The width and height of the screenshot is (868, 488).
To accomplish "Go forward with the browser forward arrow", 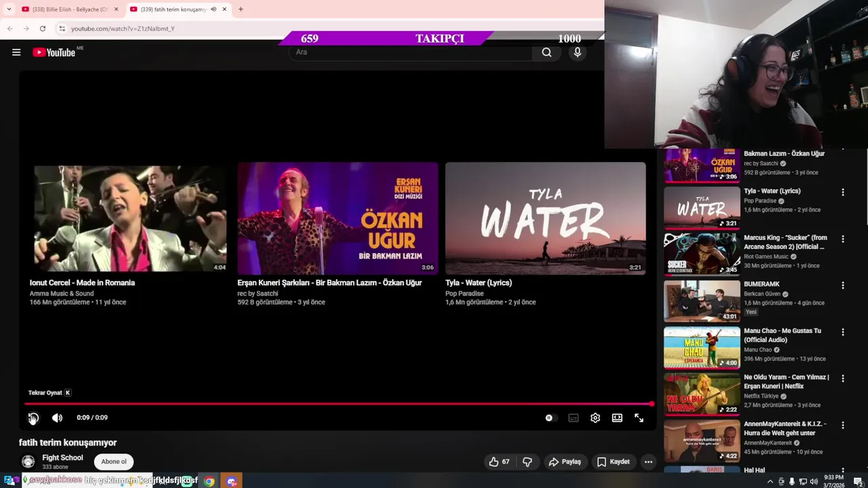I will (26, 28).
